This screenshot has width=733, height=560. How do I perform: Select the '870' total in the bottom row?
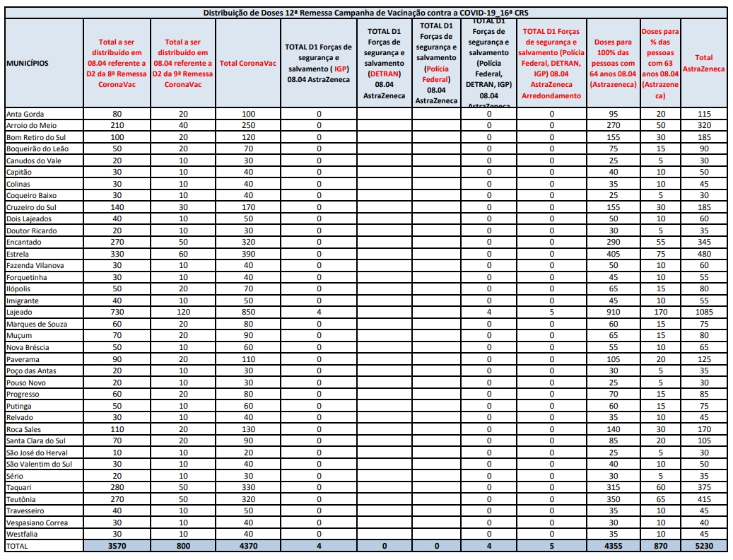(660, 546)
